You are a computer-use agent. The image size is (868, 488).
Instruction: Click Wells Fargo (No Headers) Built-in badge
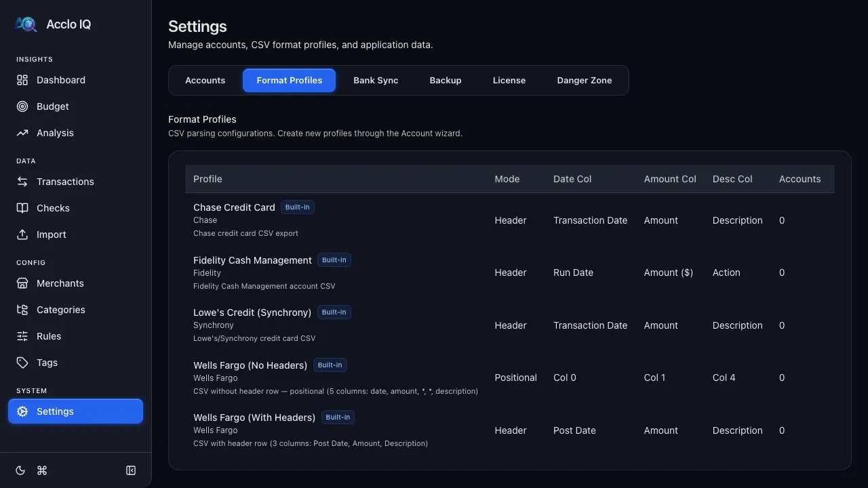[x=330, y=365]
